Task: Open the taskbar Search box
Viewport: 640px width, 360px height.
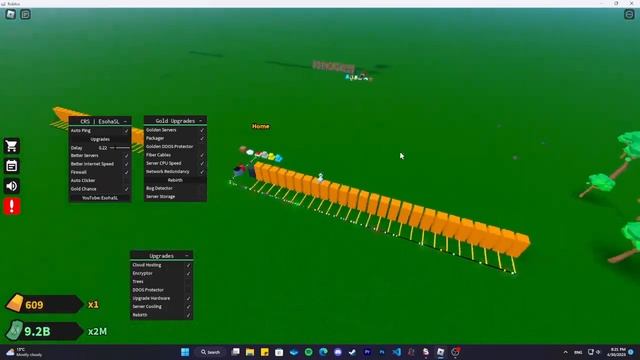Action: pyautogui.click(x=211, y=352)
